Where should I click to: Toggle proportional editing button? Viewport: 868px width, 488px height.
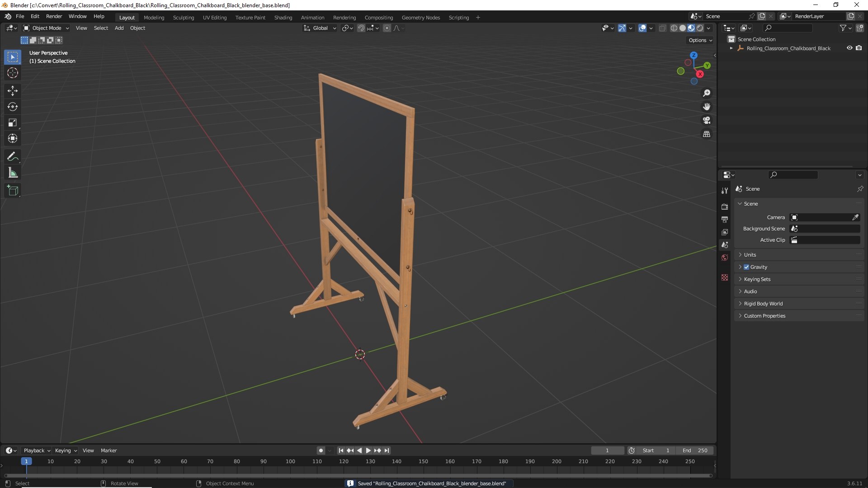pyautogui.click(x=387, y=28)
